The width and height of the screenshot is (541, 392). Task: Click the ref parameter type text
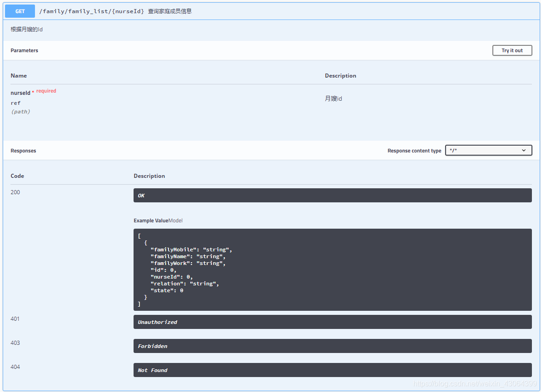click(x=15, y=103)
